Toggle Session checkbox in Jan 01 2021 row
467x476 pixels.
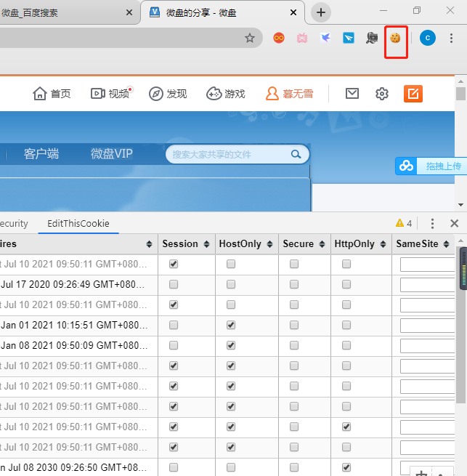pos(174,325)
